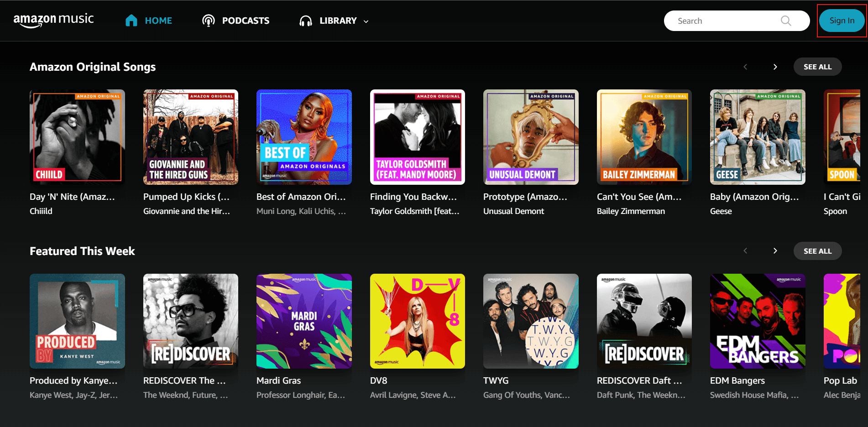
Task: Open the DV8 playlist cover
Action: pos(418,321)
